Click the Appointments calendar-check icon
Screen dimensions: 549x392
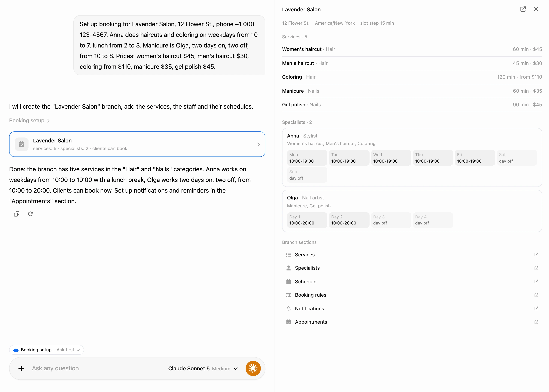[288, 322]
